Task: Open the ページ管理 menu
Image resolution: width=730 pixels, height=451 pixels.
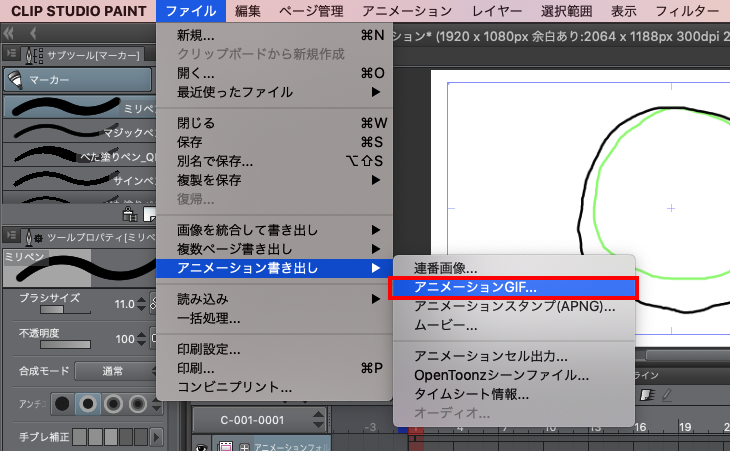Action: 311,11
